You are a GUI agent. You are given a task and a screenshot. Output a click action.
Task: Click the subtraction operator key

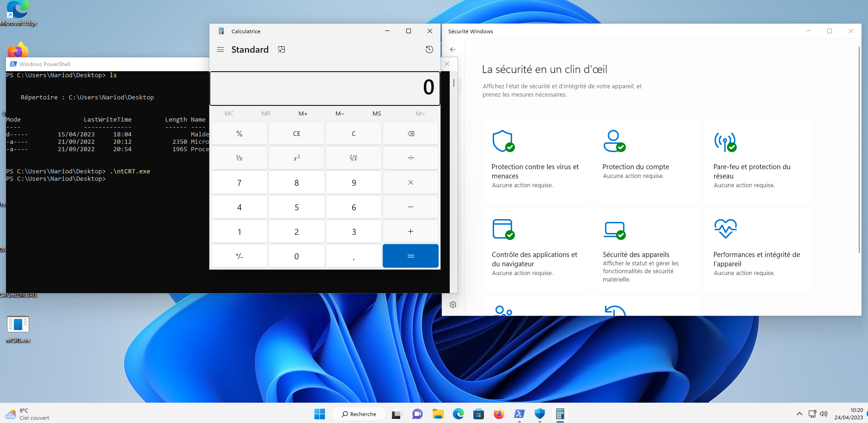[x=410, y=207]
